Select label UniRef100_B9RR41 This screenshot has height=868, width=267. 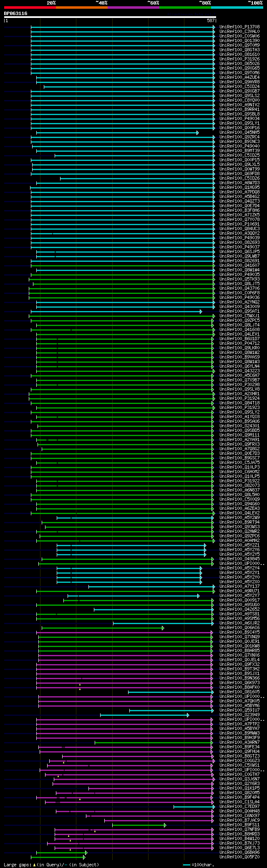239,110
